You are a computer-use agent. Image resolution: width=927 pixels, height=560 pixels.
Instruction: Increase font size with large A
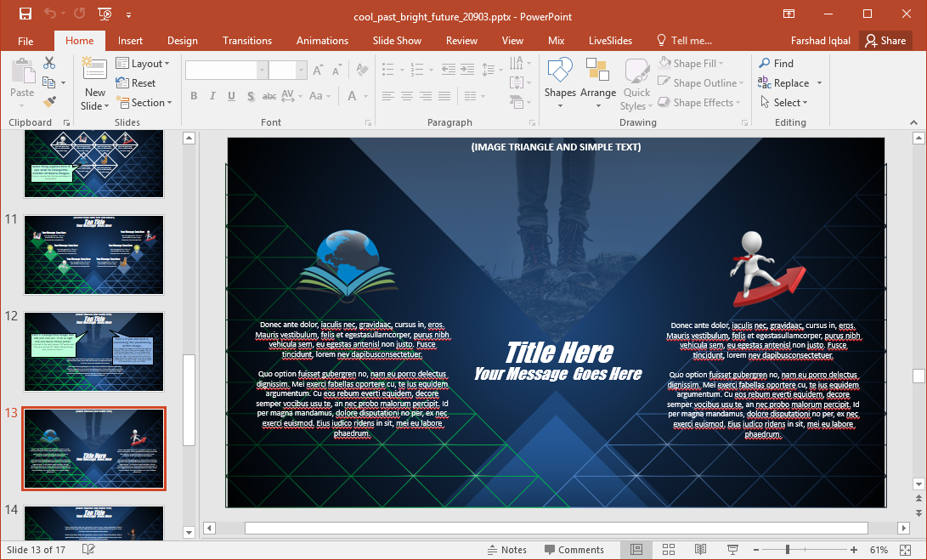tap(318, 71)
